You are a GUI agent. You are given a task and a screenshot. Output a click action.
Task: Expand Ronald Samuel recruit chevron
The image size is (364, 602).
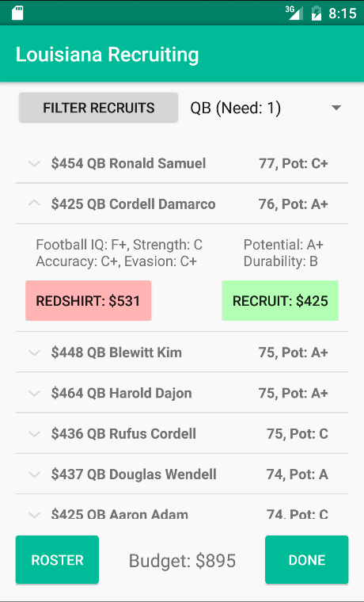[x=35, y=164]
